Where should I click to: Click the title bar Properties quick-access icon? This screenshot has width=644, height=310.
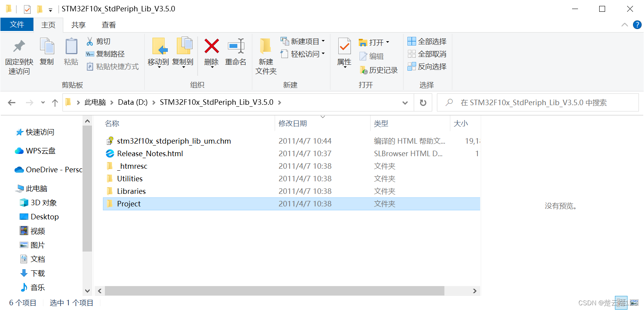[27, 9]
